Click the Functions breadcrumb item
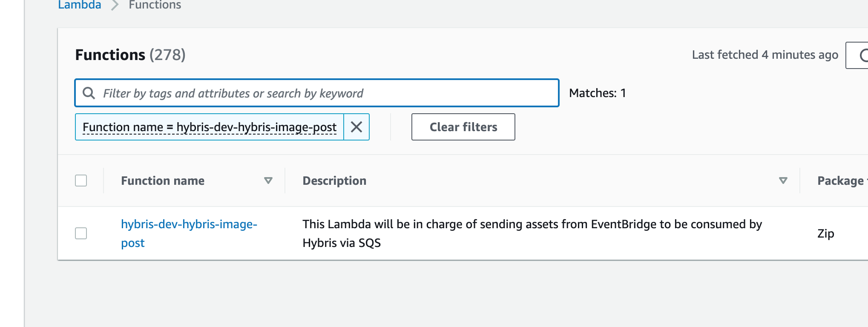The height and width of the screenshot is (327, 868). click(155, 5)
